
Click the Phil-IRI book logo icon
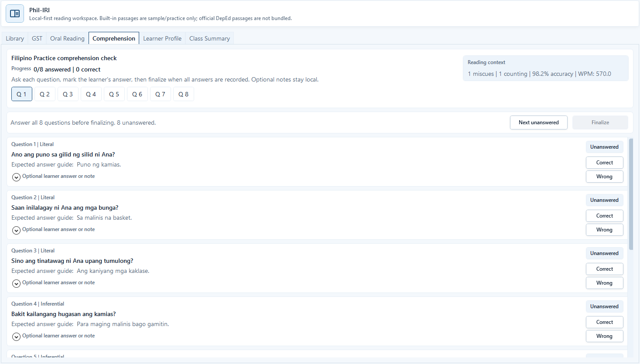tap(15, 14)
